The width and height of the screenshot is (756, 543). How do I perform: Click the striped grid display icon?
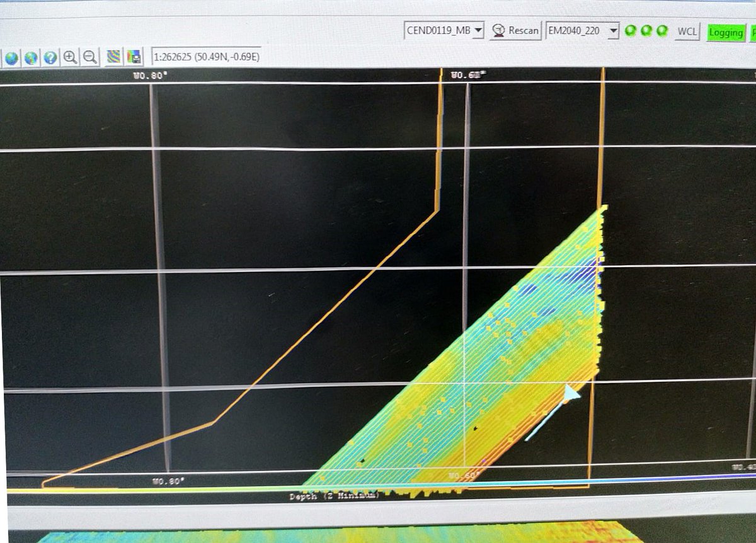pyautogui.click(x=113, y=57)
